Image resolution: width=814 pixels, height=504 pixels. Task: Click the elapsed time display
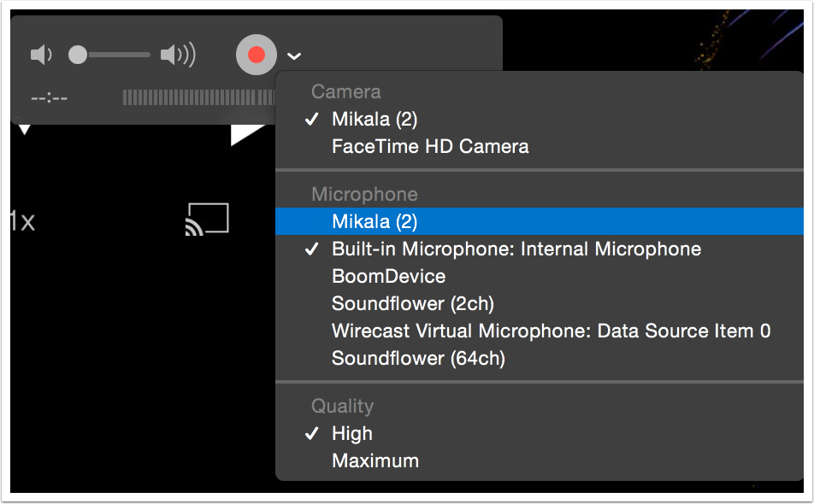point(49,97)
